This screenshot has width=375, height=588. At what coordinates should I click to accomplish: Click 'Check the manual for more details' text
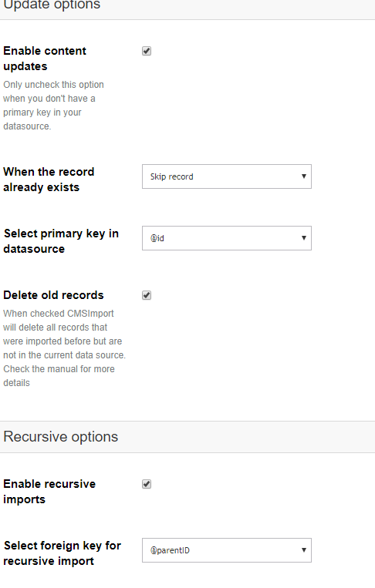coord(59,376)
